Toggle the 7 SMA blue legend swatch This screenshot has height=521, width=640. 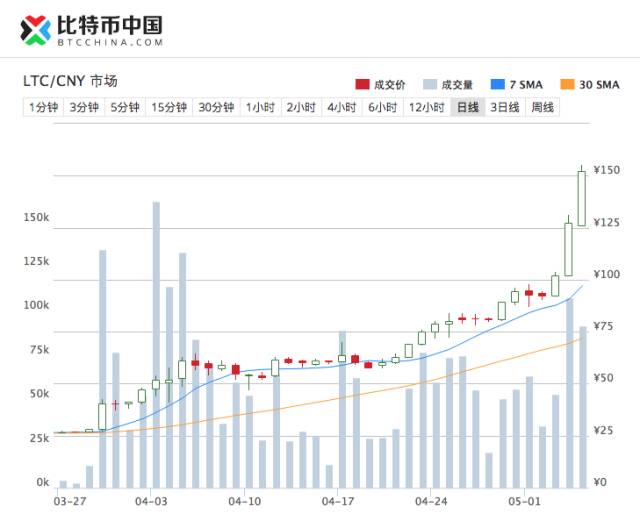click(x=498, y=85)
